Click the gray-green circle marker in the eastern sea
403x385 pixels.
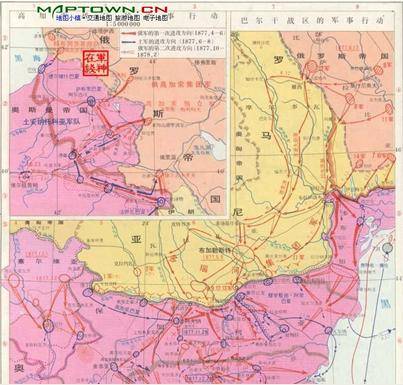pyautogui.click(x=387, y=248)
